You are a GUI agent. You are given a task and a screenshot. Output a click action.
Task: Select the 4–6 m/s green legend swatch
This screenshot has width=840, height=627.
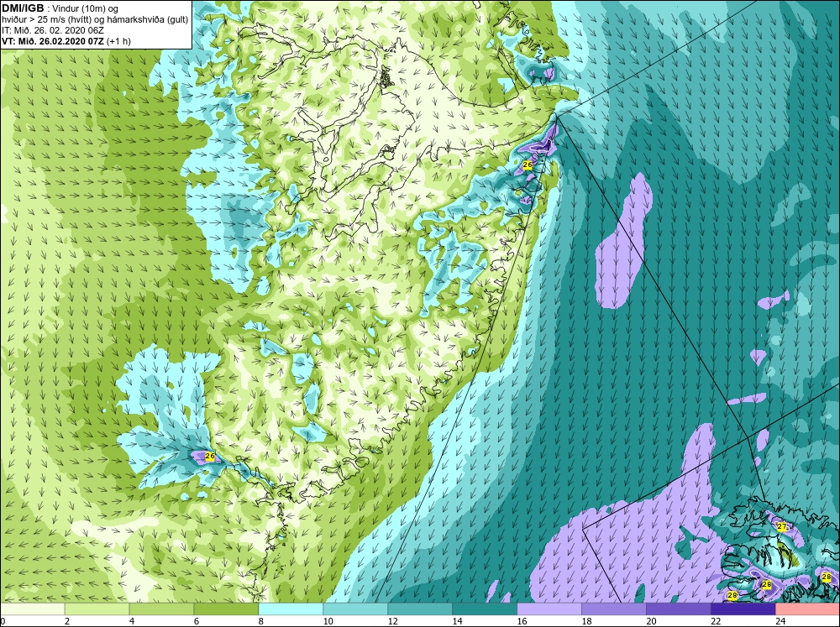(x=161, y=609)
